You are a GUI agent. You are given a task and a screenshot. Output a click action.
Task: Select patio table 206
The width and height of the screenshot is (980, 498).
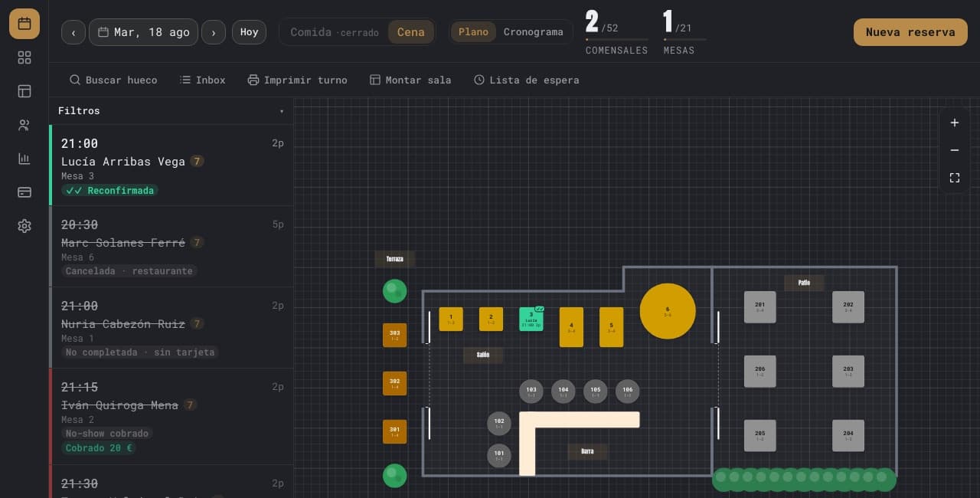760,371
